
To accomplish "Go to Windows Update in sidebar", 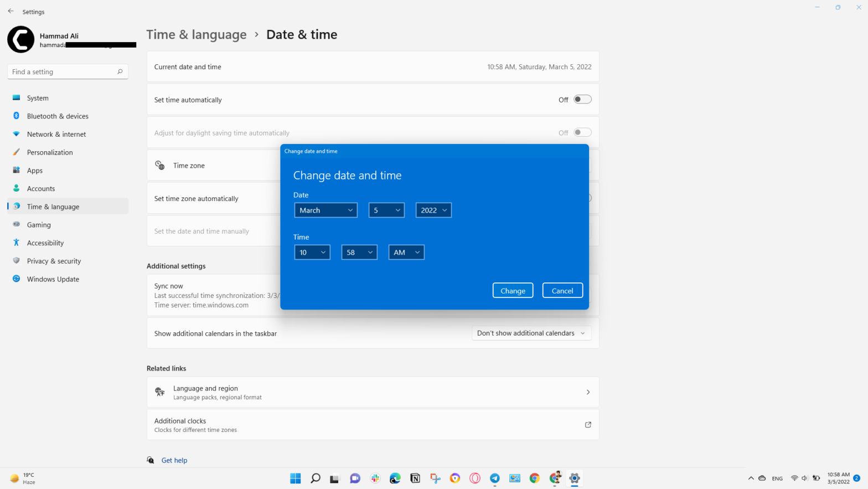I will pos(53,279).
